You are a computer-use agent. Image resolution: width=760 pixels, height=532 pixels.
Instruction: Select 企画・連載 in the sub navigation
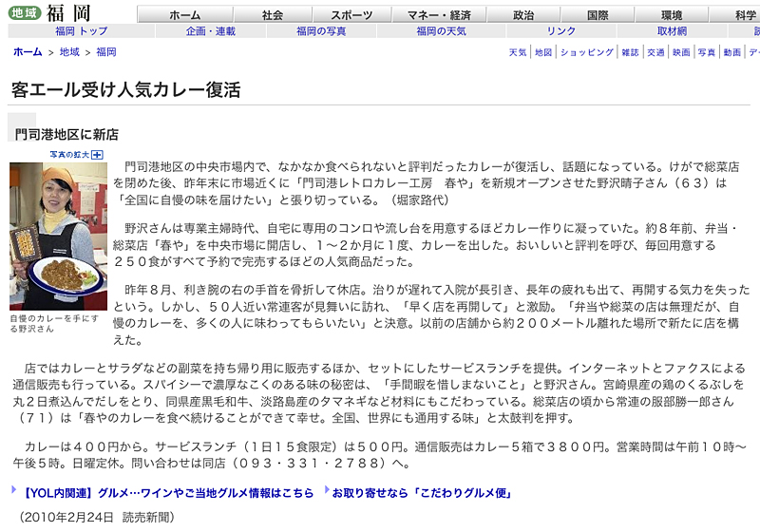211,31
